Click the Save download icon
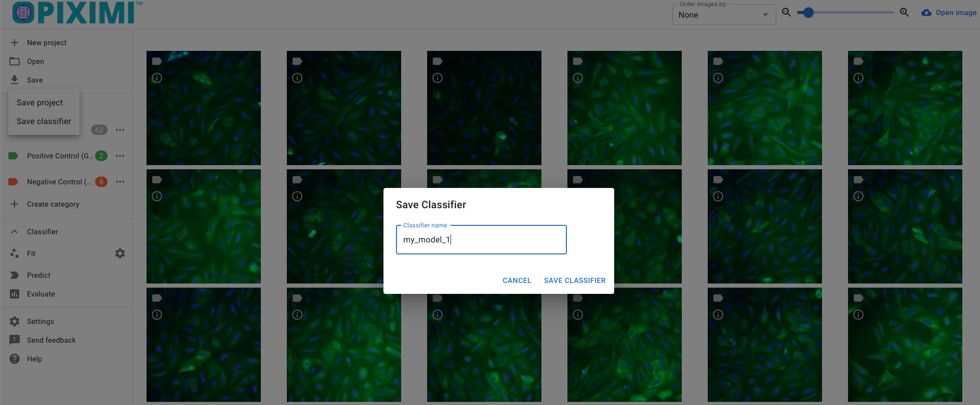The width and height of the screenshot is (980, 405). pos(15,80)
